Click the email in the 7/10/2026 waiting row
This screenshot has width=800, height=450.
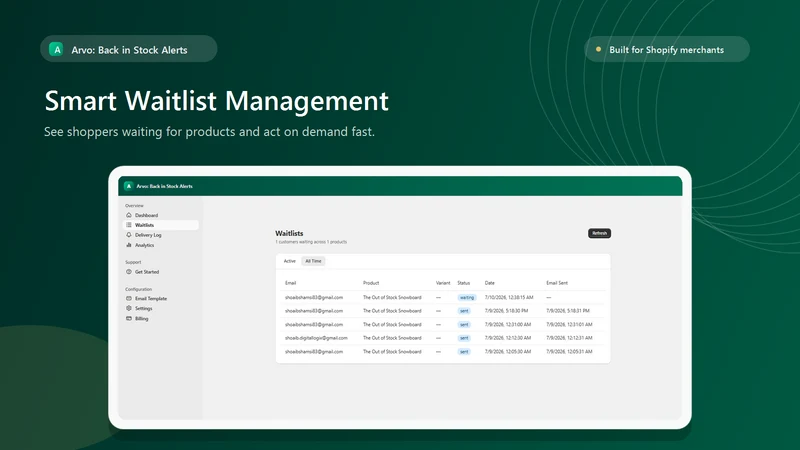[x=314, y=297]
